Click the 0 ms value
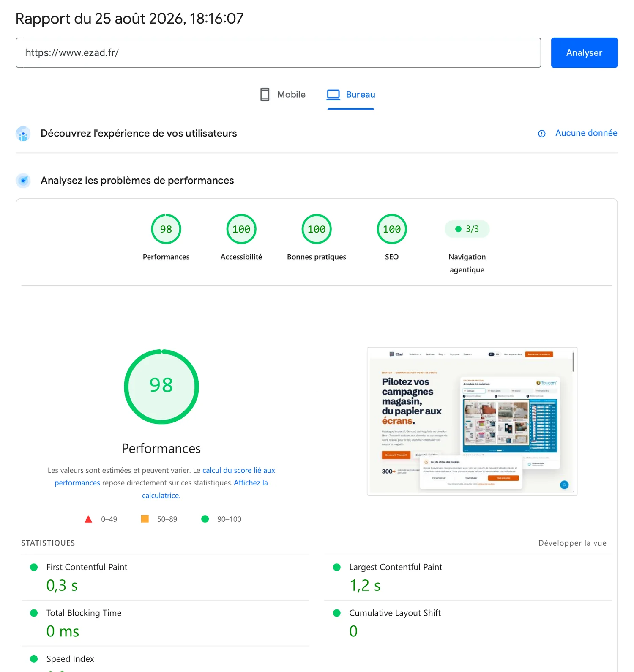The width and height of the screenshot is (634, 672). [x=63, y=631]
